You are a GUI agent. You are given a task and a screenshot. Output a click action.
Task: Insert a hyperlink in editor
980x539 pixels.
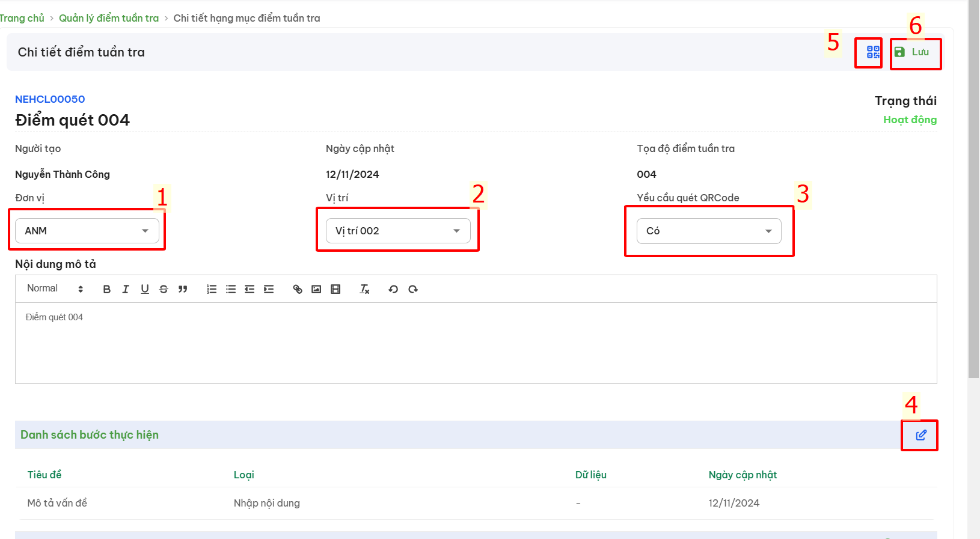(298, 289)
